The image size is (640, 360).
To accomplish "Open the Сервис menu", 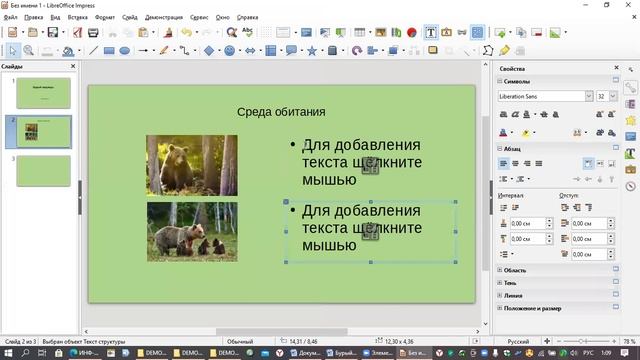I will tap(199, 17).
